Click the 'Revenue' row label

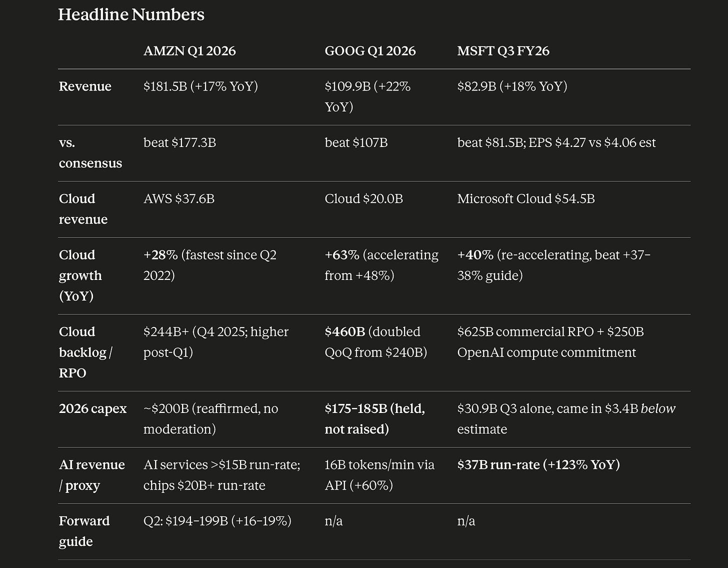85,86
